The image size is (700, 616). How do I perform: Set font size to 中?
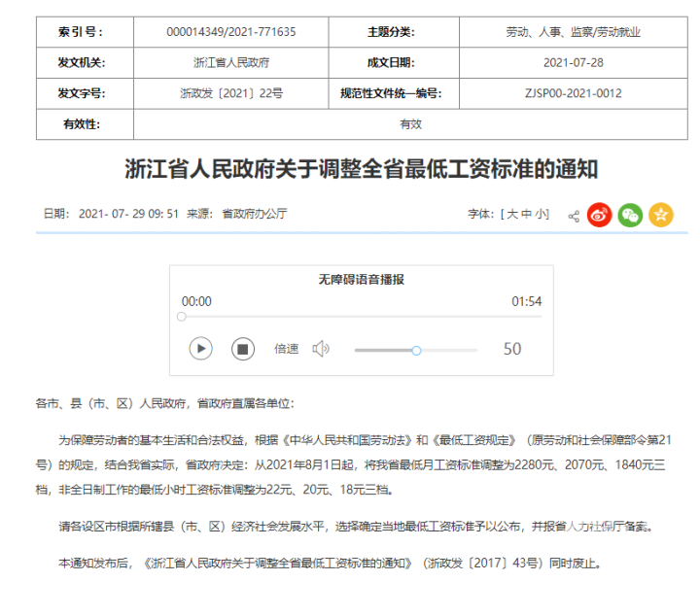526,214
